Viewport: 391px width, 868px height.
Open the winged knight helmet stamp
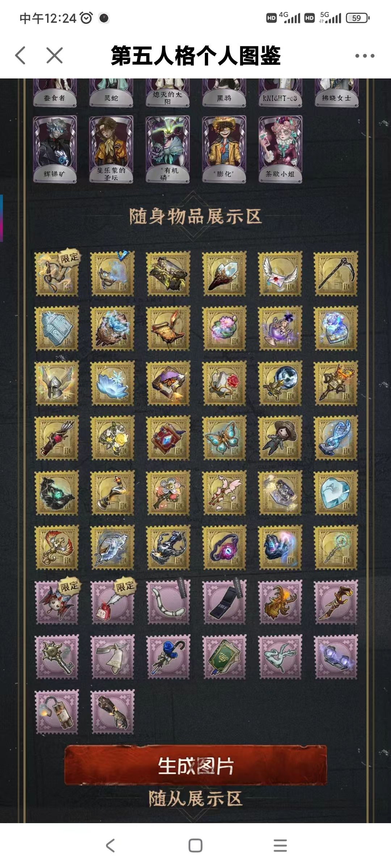point(56,383)
